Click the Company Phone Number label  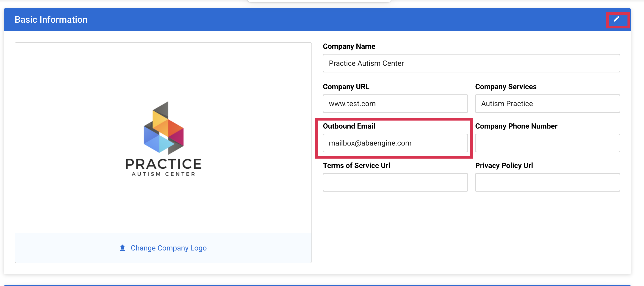(516, 126)
